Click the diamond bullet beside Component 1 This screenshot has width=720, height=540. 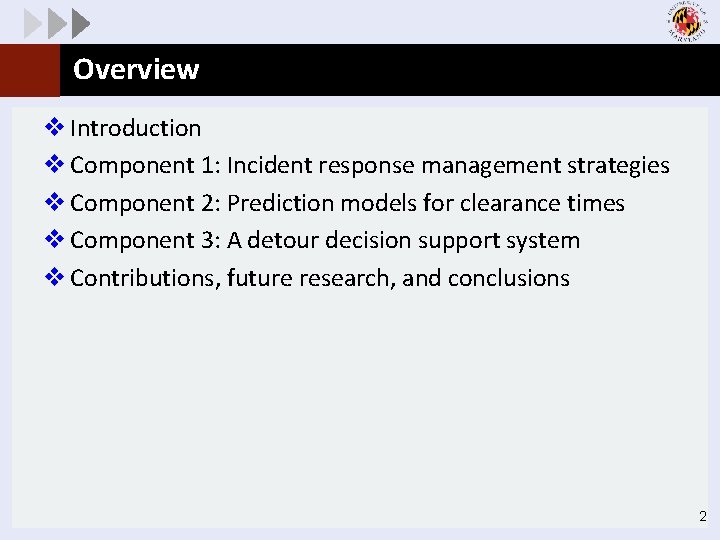click(56, 165)
